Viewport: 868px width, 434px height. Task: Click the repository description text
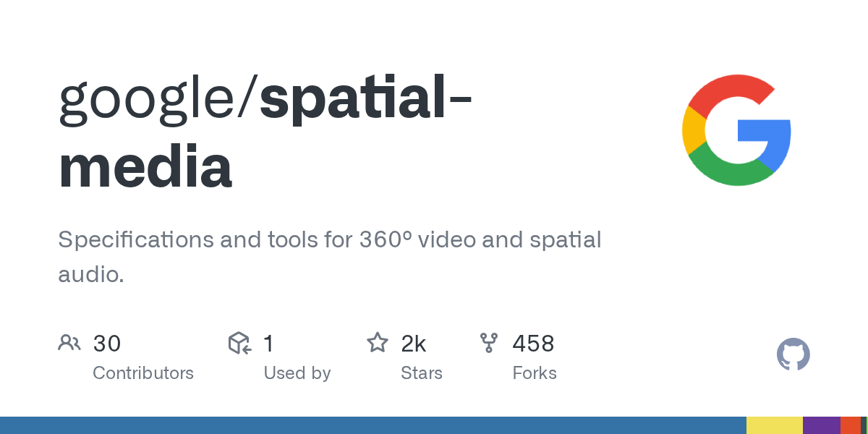click(329, 256)
